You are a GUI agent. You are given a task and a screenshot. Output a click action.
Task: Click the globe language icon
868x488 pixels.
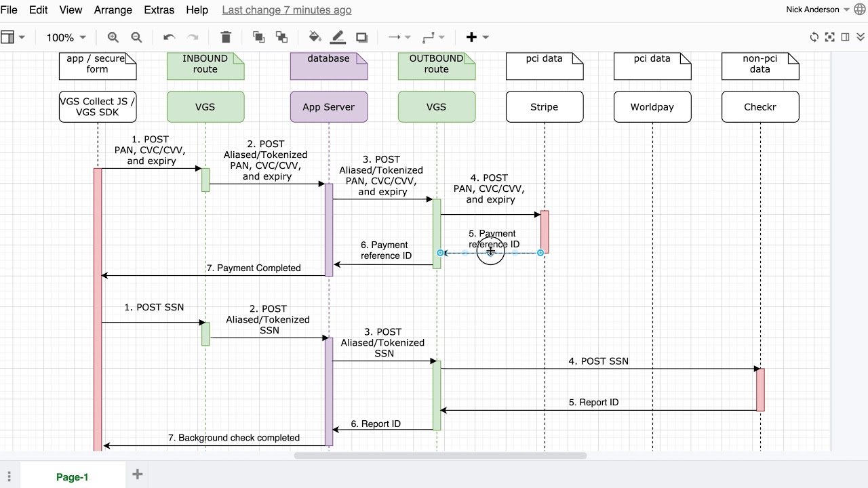click(x=860, y=10)
